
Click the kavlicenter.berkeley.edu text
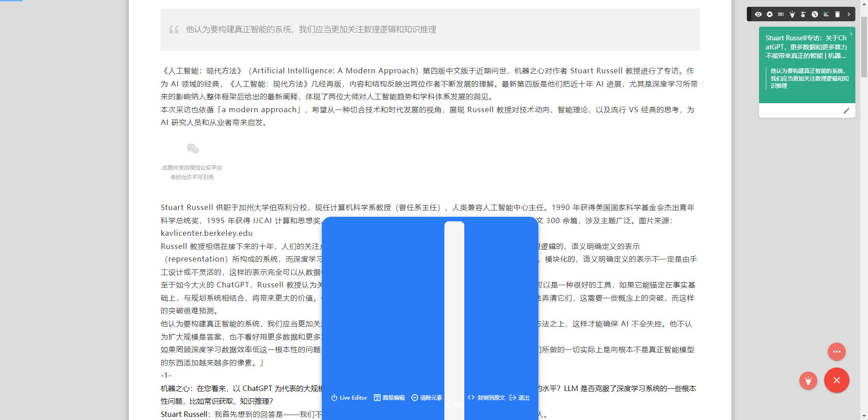pyautogui.click(x=207, y=233)
